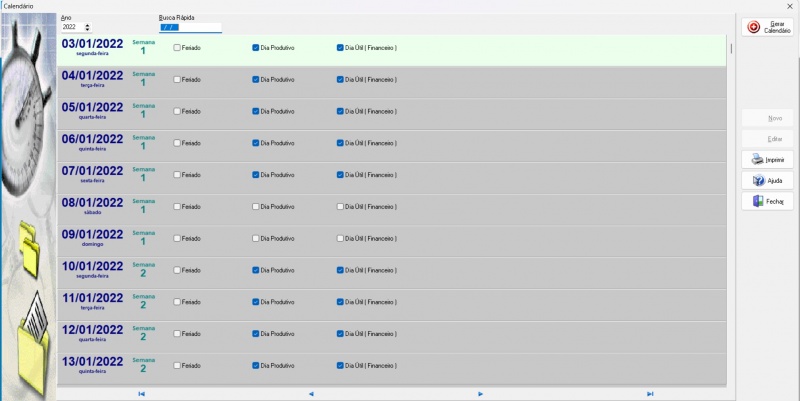Close the Calendário window
Screen dimensions: 800x401
click(x=790, y=6)
